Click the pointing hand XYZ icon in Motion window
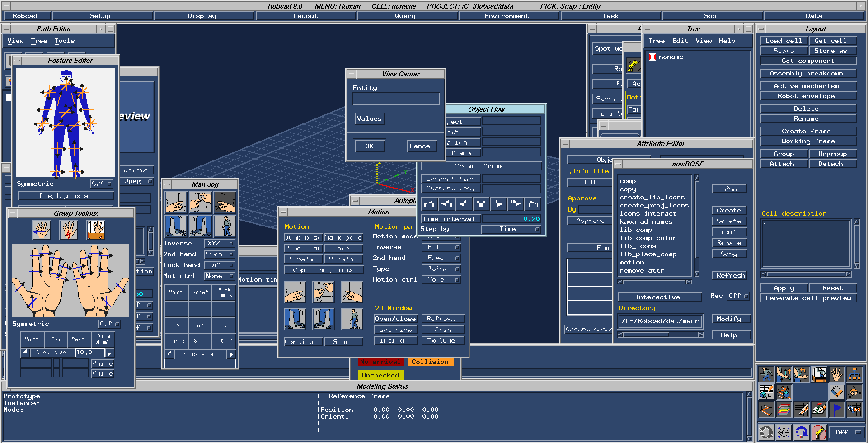 point(295,292)
